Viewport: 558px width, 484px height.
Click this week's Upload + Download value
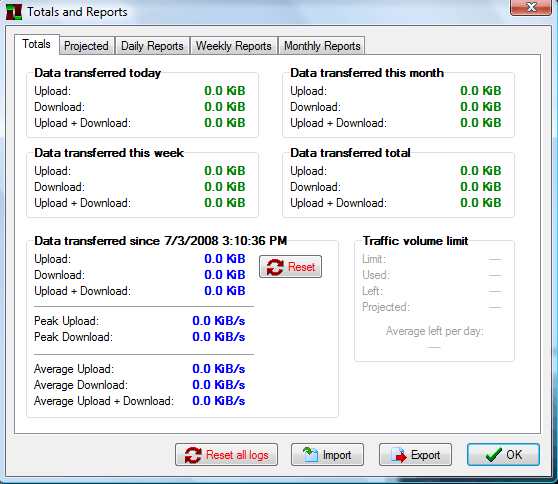pyautogui.click(x=225, y=203)
